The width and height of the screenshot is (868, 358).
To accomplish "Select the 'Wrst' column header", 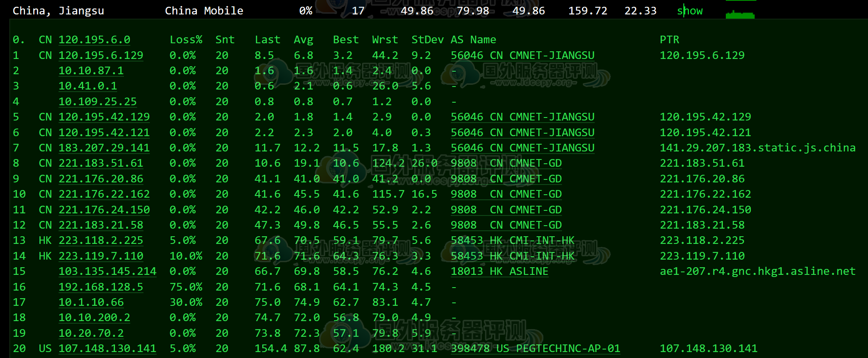I will 385,40.
